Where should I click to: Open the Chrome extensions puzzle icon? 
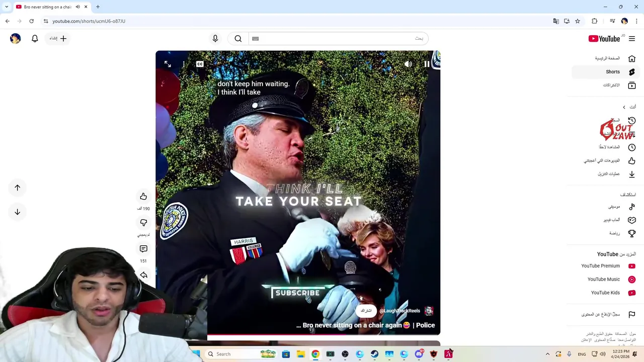pyautogui.click(x=595, y=21)
